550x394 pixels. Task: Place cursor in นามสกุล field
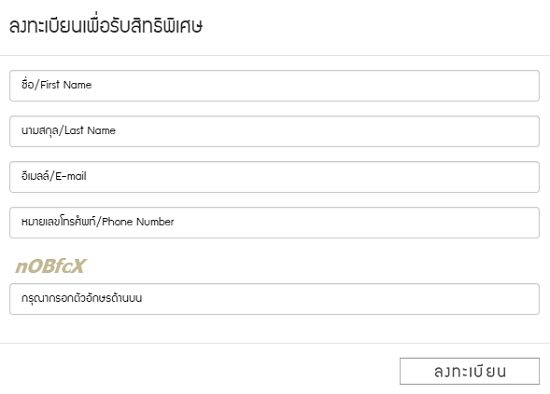pos(274,131)
